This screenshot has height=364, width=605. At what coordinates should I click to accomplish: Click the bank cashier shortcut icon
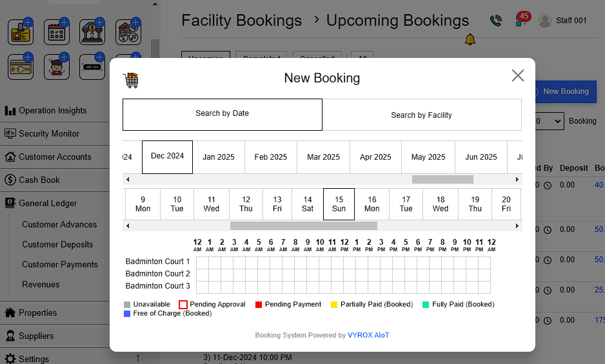click(x=92, y=32)
